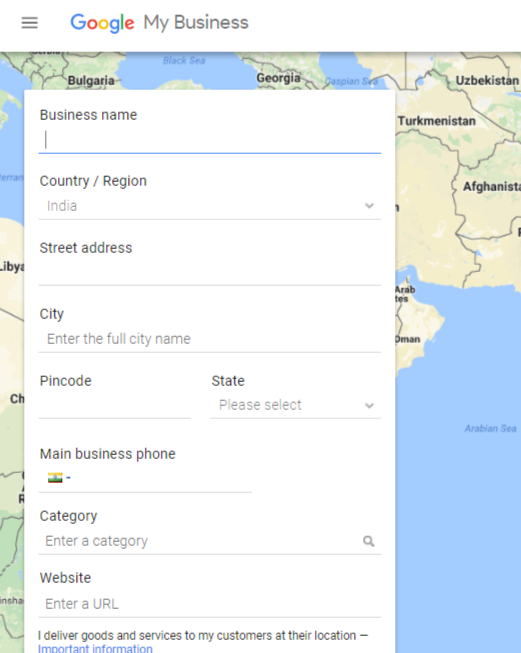Select the India country field

(209, 206)
